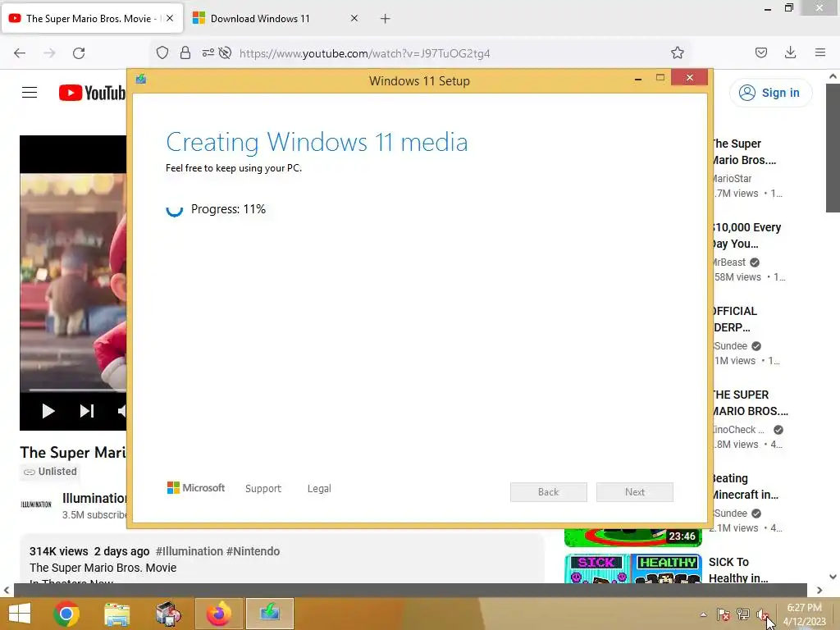
Task: Click Next button in Windows 11 Setup
Action: (x=635, y=492)
